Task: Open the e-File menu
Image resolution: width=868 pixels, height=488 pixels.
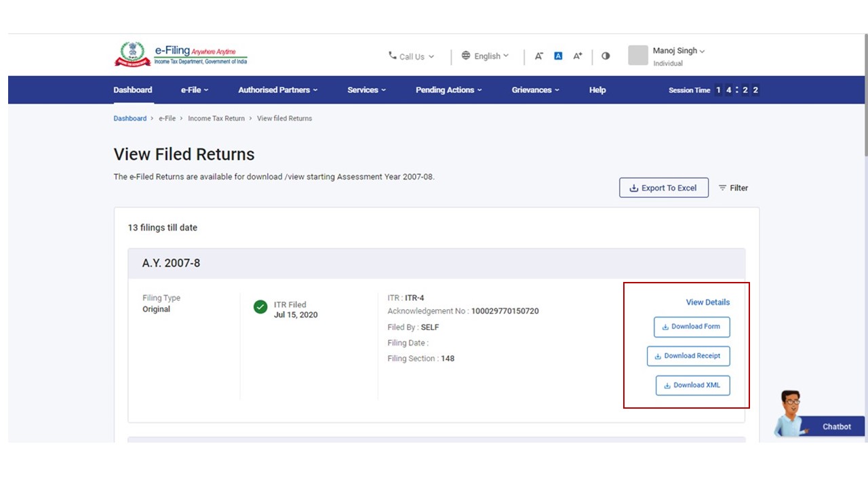Action: [195, 90]
